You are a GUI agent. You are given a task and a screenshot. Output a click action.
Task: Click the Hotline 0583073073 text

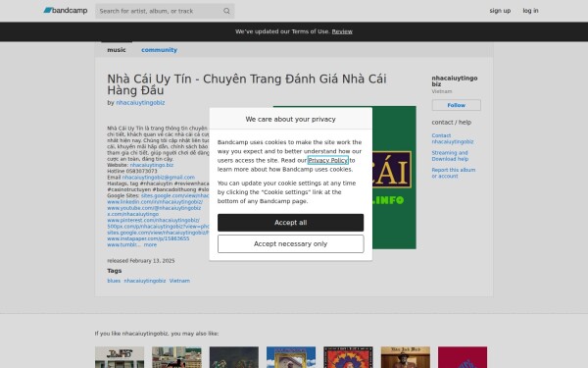click(x=132, y=171)
